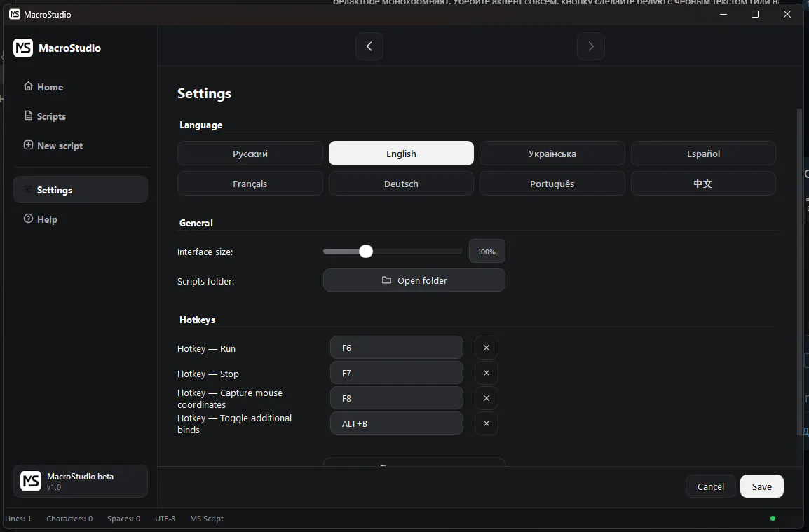Click the General section heading
809x532 pixels.
[196, 223]
